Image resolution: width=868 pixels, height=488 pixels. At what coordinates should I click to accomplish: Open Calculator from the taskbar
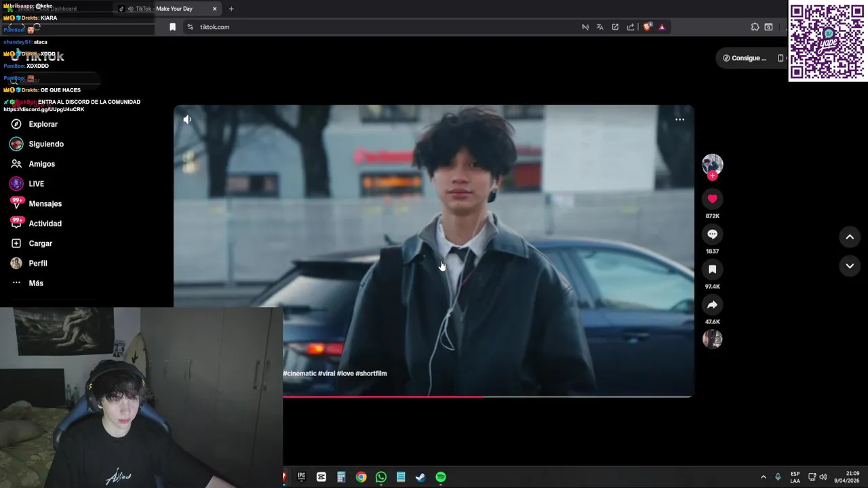point(341,477)
